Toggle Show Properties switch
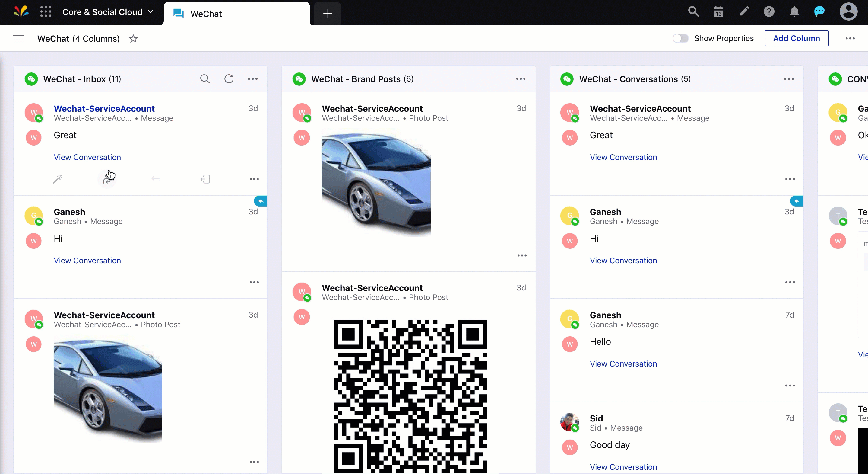The width and height of the screenshot is (868, 474). [680, 38]
